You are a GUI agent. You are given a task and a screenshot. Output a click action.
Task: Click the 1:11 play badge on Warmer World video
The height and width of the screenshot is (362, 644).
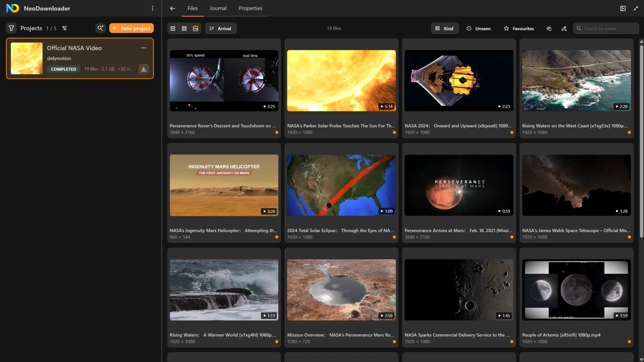point(269,316)
